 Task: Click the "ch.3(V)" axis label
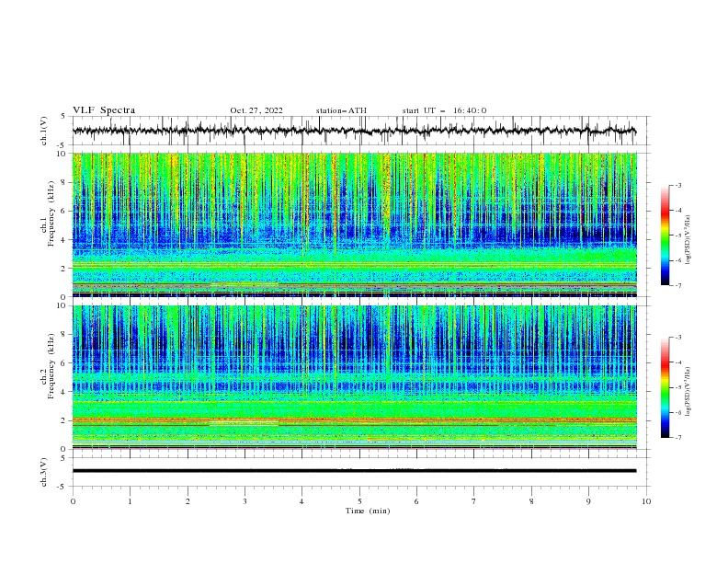[44, 472]
